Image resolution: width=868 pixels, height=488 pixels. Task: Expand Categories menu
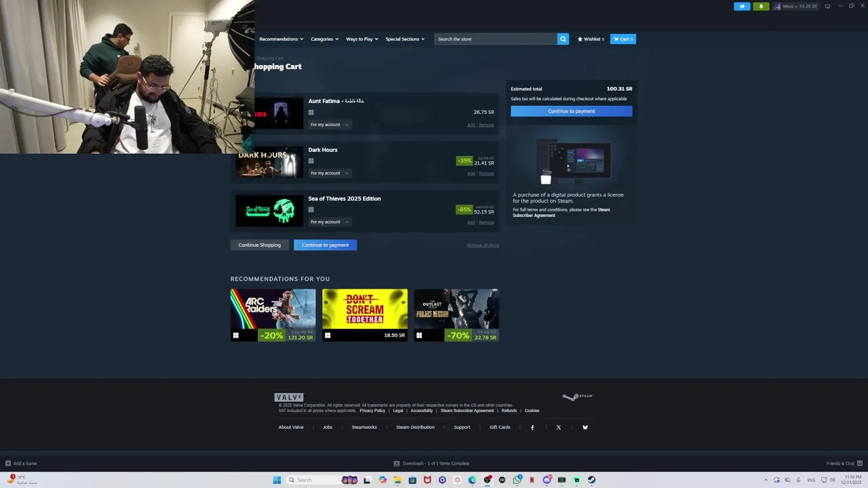tap(324, 39)
